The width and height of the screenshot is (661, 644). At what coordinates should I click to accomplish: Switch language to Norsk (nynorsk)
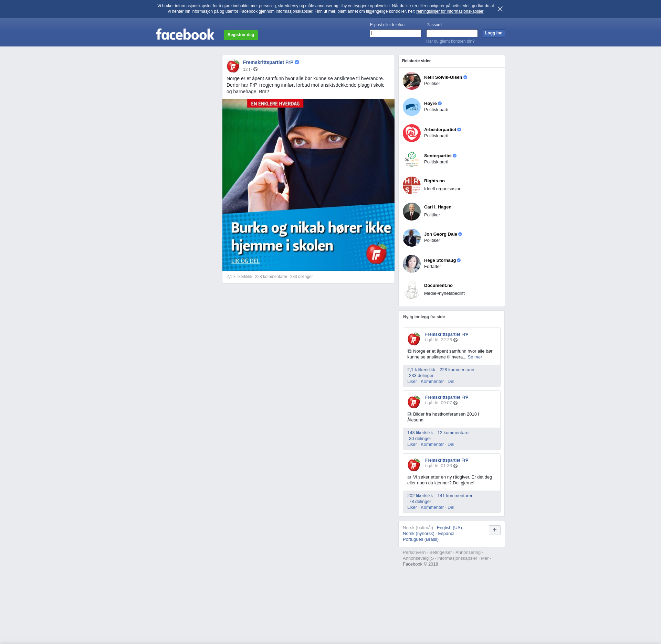[x=419, y=534]
